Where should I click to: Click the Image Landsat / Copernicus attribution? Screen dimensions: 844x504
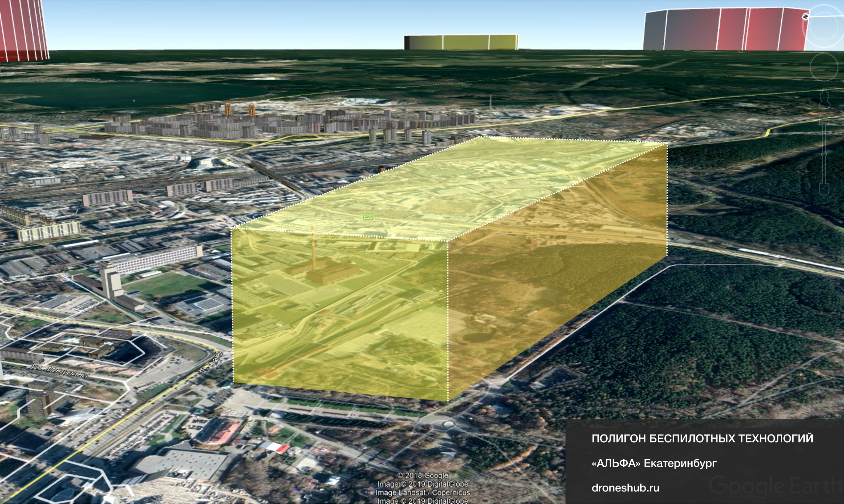pos(423,492)
